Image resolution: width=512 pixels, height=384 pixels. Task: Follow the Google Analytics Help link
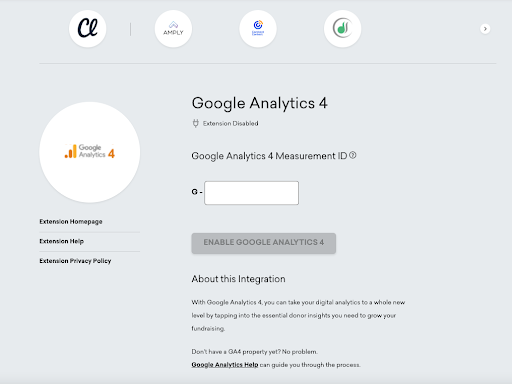tap(225, 365)
